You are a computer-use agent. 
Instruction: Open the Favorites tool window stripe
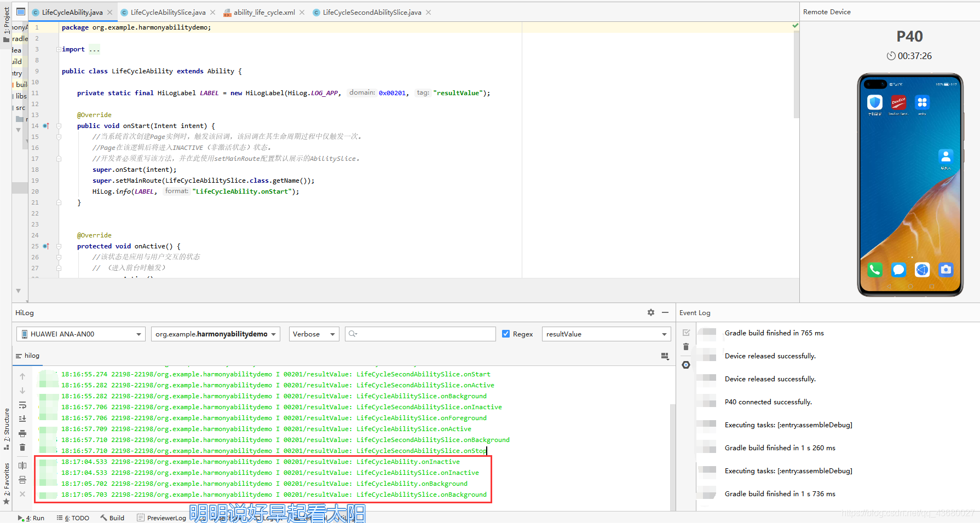7,484
